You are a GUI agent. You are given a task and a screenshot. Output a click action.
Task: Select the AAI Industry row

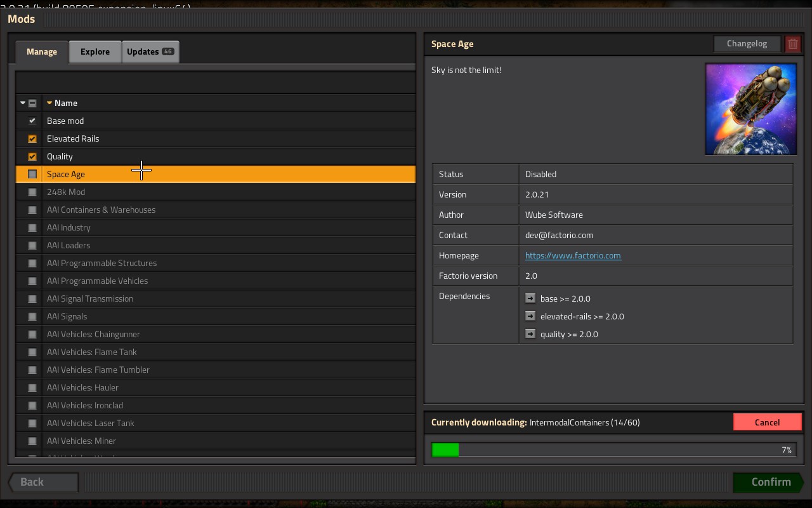click(216, 227)
